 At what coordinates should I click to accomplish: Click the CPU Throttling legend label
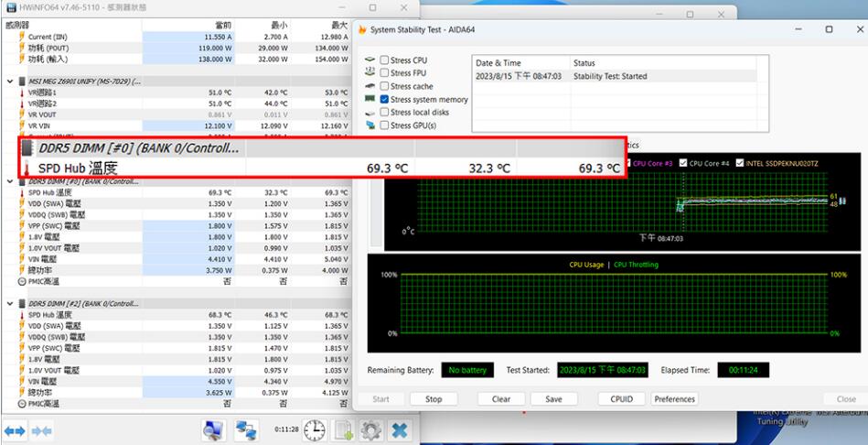tap(636, 265)
